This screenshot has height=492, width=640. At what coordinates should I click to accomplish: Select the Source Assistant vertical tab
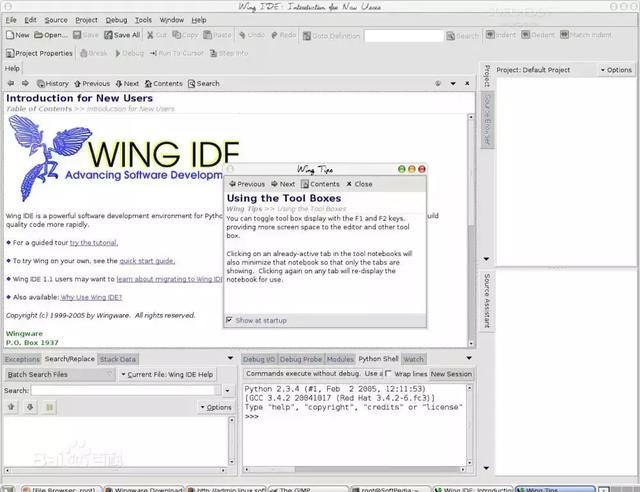[x=487, y=301]
